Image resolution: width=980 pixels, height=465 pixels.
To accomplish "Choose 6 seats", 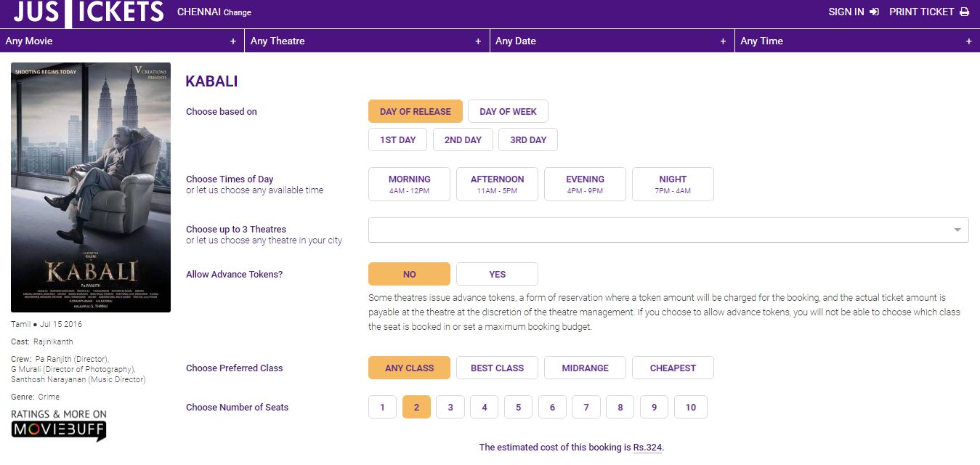I will point(552,407).
